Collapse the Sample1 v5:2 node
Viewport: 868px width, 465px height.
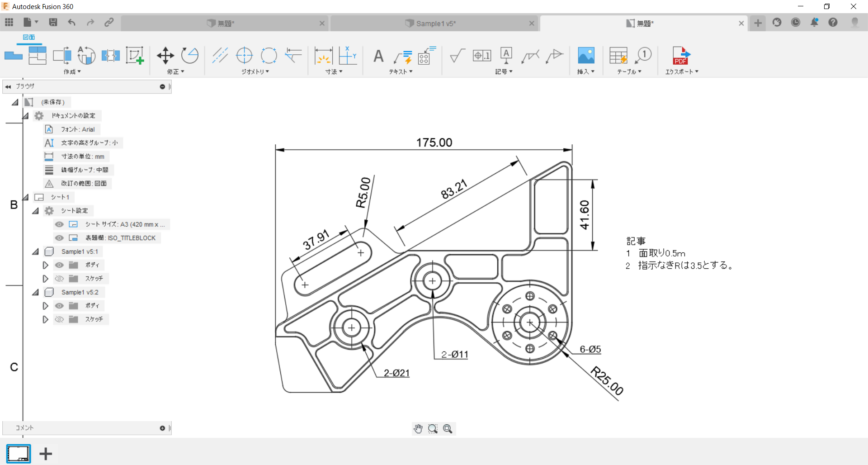(36, 292)
